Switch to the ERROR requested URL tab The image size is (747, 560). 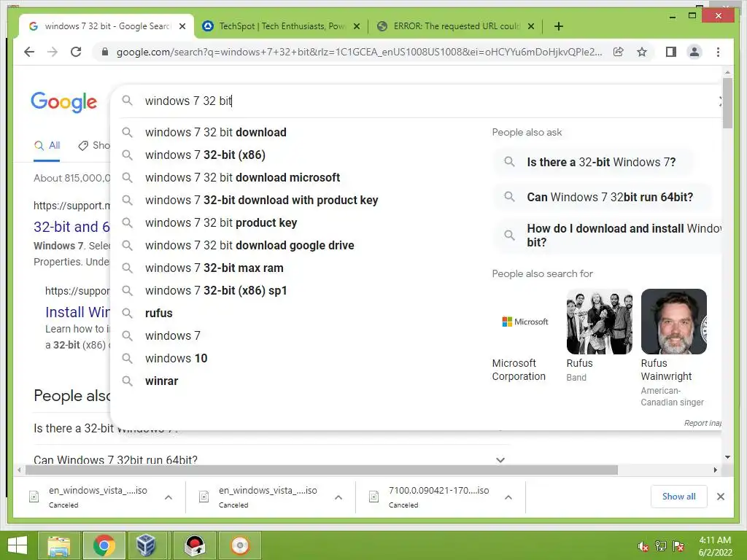click(x=455, y=26)
